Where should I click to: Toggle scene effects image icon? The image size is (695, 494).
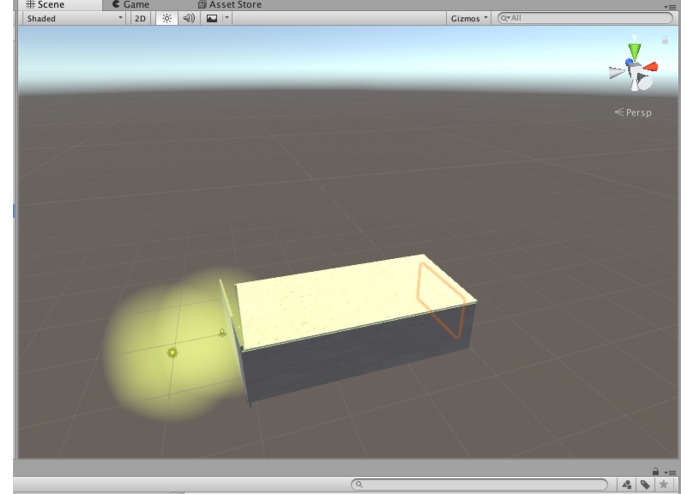click(x=212, y=19)
